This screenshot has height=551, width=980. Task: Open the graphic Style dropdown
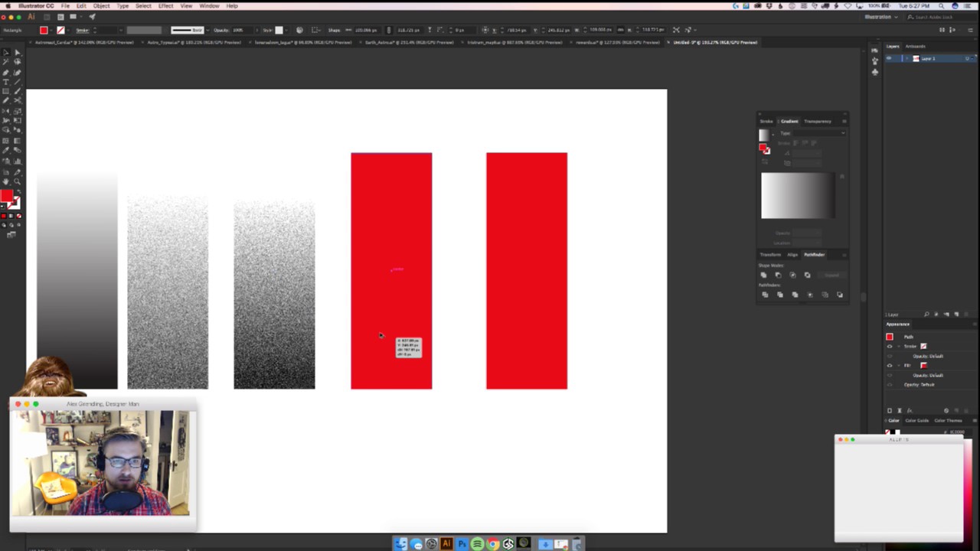click(x=285, y=30)
